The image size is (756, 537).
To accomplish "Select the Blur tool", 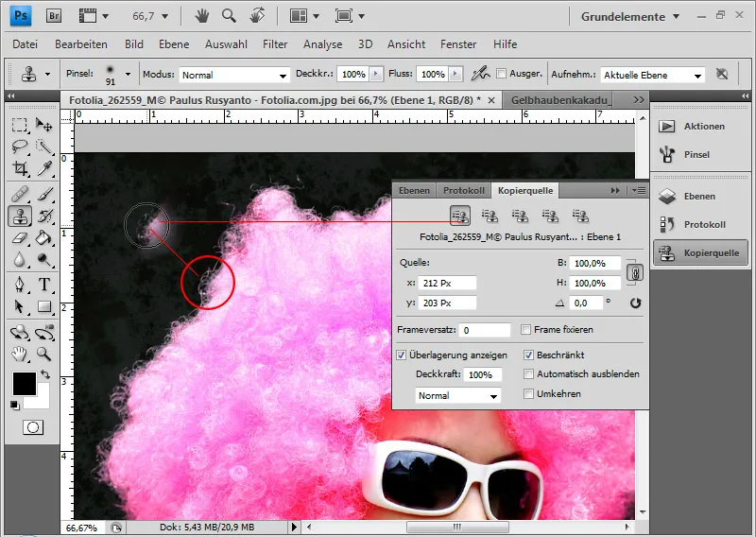I will [x=19, y=260].
